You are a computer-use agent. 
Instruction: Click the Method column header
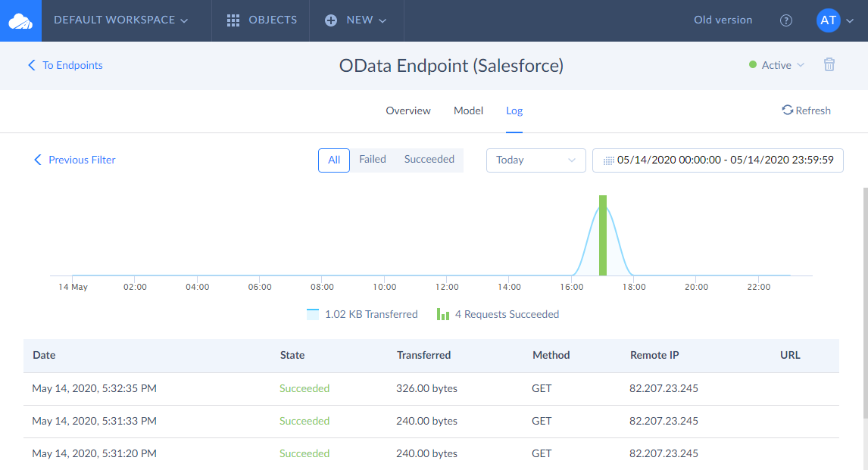pyautogui.click(x=551, y=355)
